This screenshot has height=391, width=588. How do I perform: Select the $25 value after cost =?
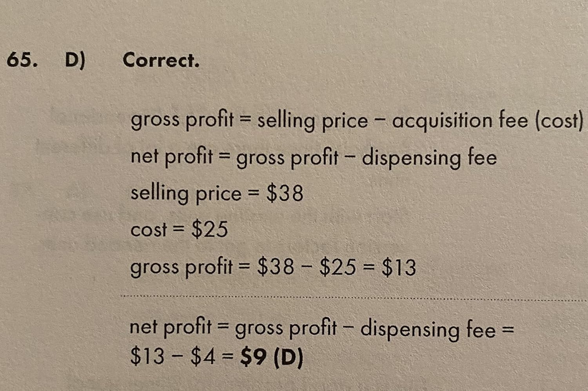209,229
